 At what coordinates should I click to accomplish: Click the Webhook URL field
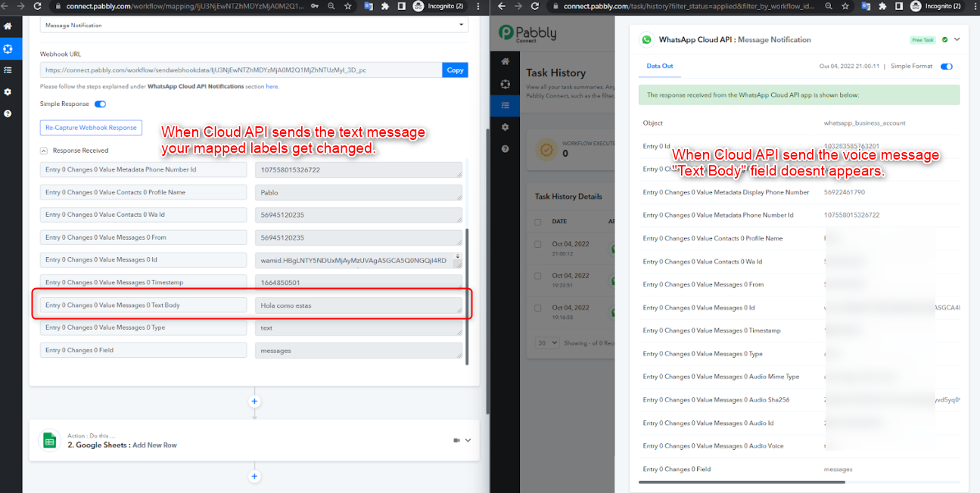(241, 70)
